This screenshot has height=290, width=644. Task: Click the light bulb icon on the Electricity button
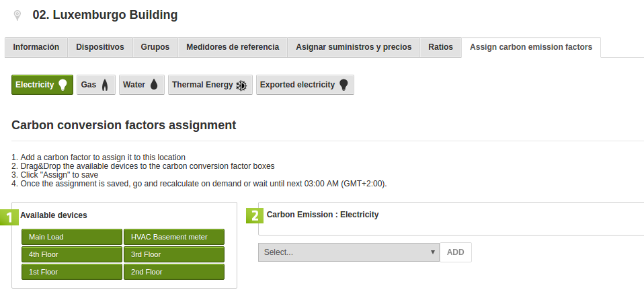[63, 85]
